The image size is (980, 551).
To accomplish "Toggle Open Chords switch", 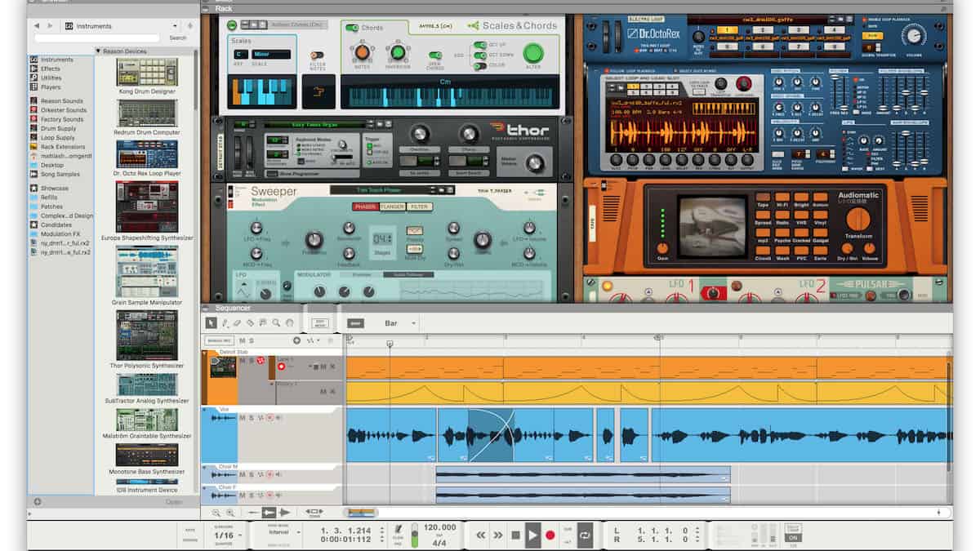I will click(x=434, y=56).
